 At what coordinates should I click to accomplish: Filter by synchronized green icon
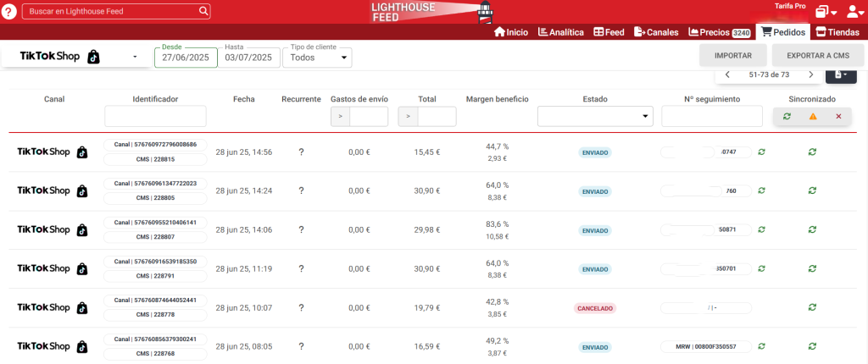coord(787,116)
